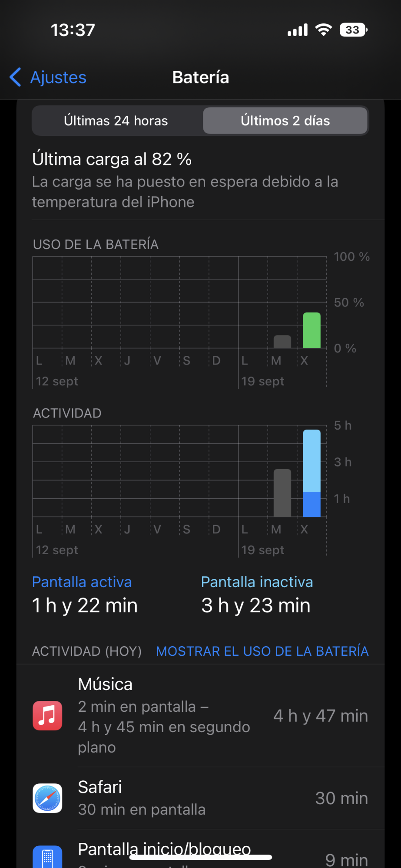Tap the Safari 30 min usage value
The height and width of the screenshot is (868, 401).
coord(341,798)
